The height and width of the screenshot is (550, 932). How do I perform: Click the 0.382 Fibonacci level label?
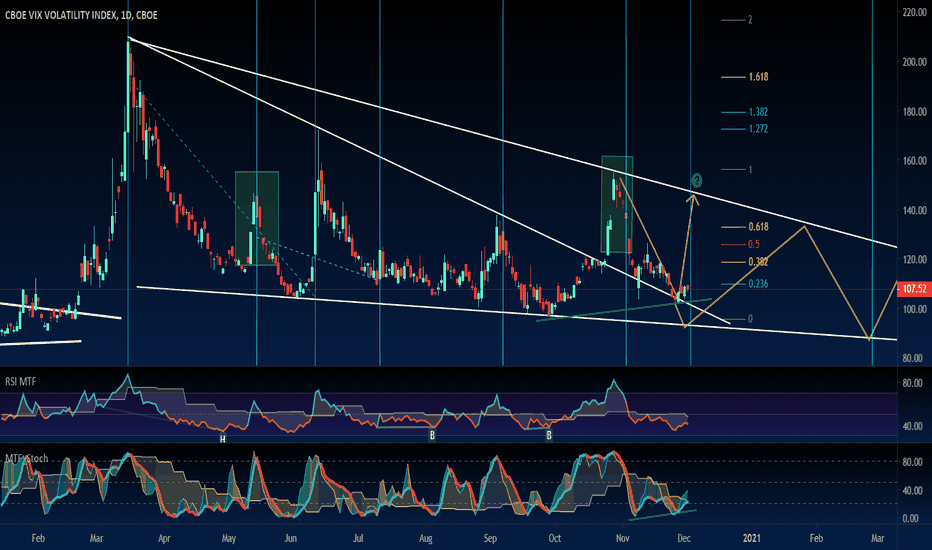[x=758, y=262]
